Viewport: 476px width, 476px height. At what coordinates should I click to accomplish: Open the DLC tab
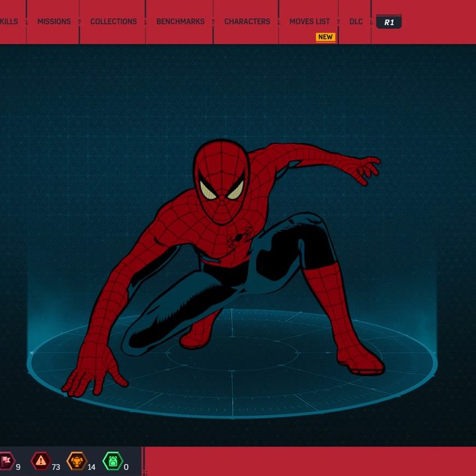[x=356, y=22]
